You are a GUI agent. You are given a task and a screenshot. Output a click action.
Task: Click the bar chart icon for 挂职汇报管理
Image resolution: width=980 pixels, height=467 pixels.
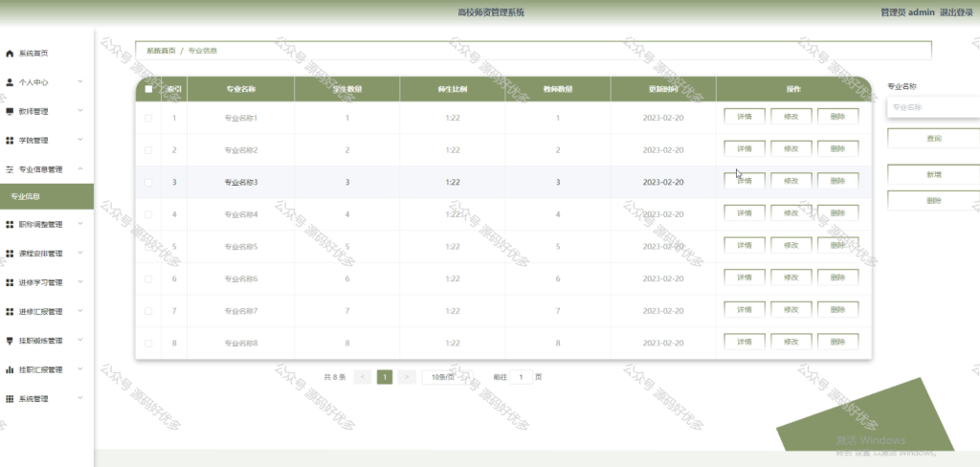coord(10,370)
